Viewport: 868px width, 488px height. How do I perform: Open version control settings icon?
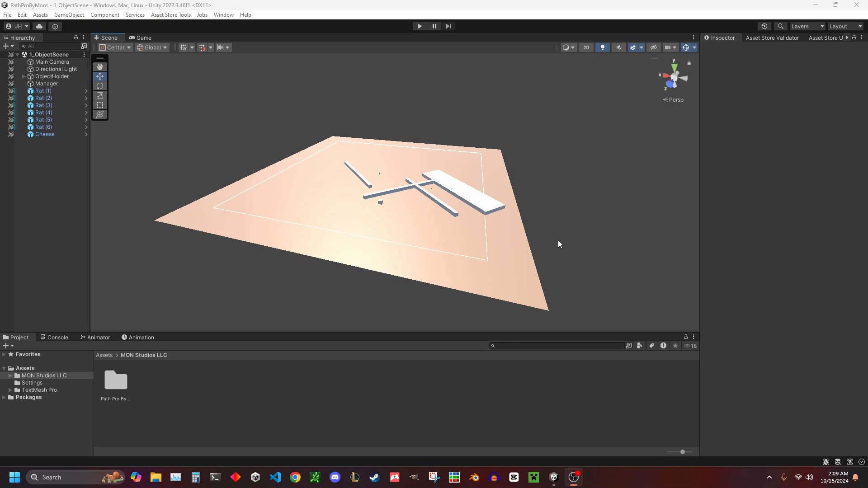pyautogui.click(x=55, y=26)
